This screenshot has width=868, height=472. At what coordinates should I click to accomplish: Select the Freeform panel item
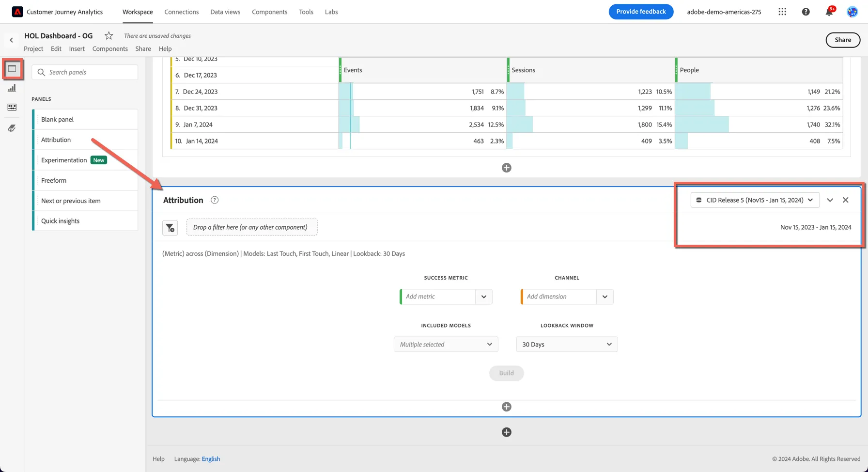(85, 181)
